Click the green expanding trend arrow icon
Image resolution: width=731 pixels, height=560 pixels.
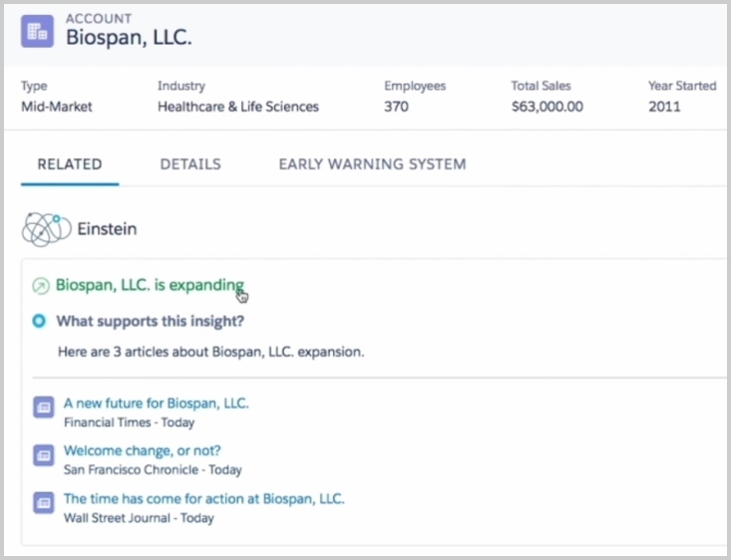(41, 287)
